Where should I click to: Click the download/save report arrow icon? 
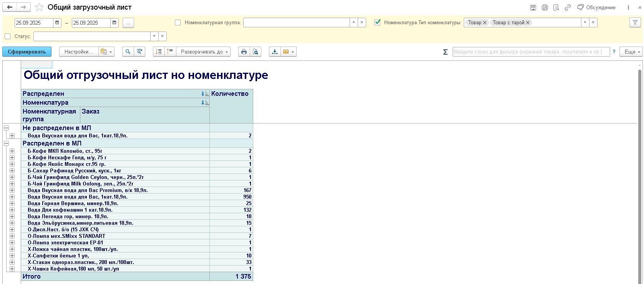275,52
